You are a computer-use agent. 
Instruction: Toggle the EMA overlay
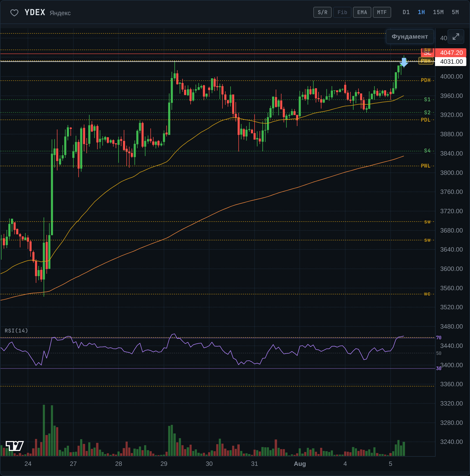point(362,12)
